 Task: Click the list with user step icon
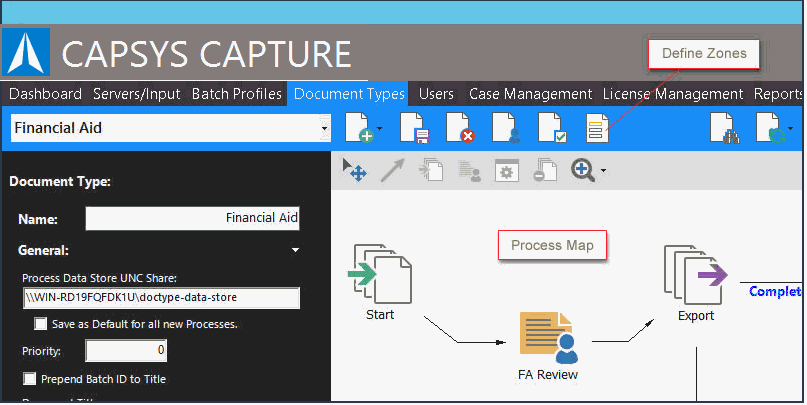[469, 171]
